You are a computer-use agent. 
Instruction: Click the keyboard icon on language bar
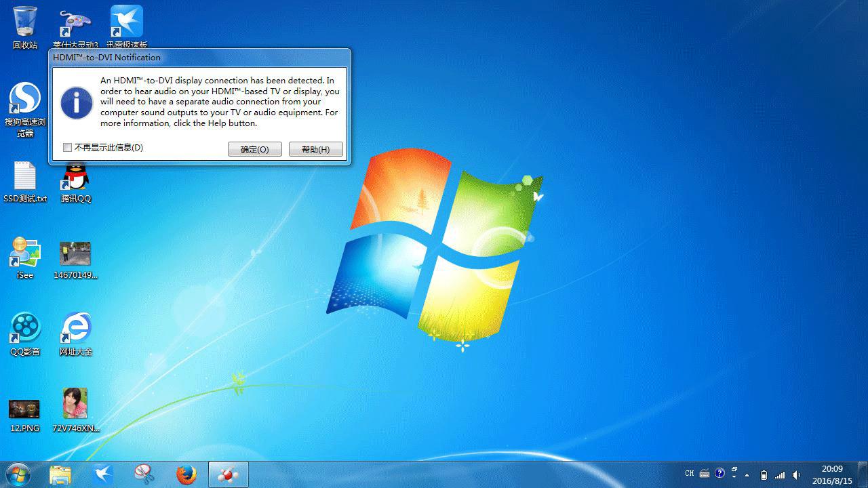(x=705, y=474)
